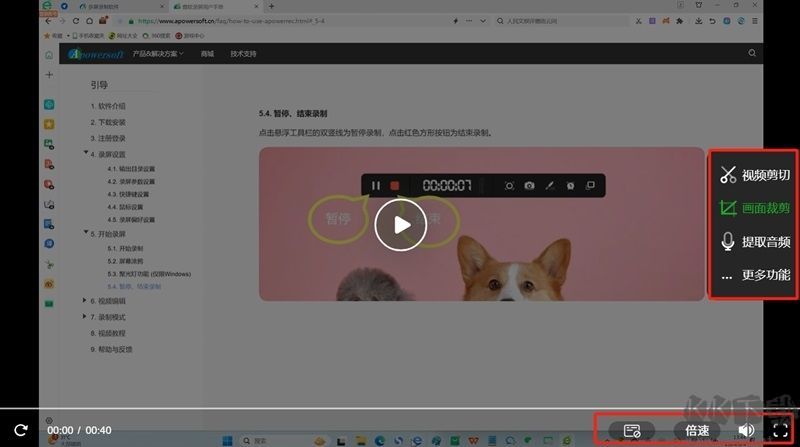
Task: Click the sidebar plus add icon
Action: click(49, 75)
